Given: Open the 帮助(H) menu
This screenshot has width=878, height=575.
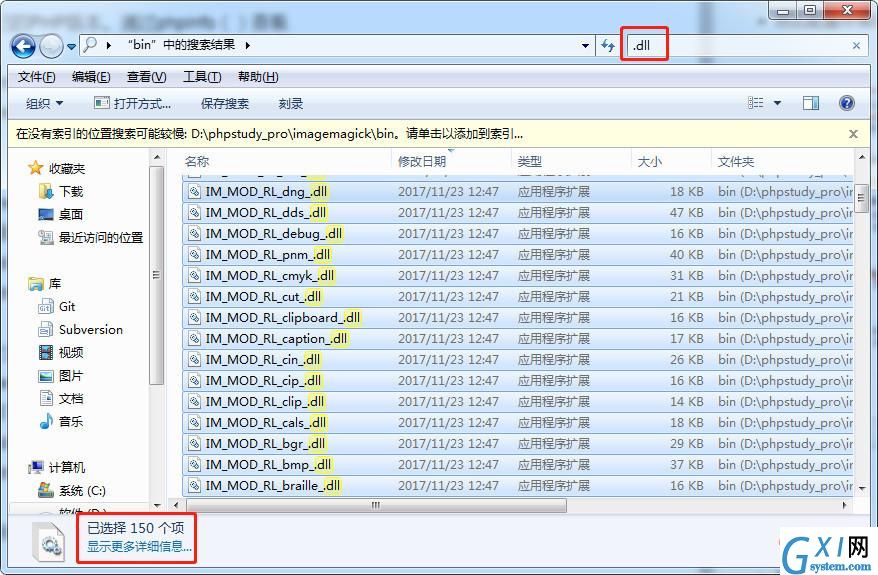Looking at the screenshot, I should click(258, 77).
